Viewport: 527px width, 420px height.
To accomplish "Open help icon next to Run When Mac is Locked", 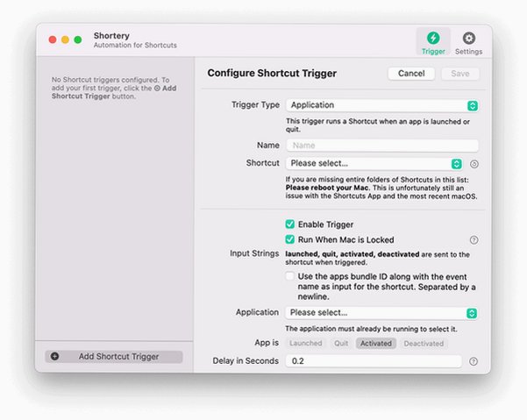I will 474,240.
